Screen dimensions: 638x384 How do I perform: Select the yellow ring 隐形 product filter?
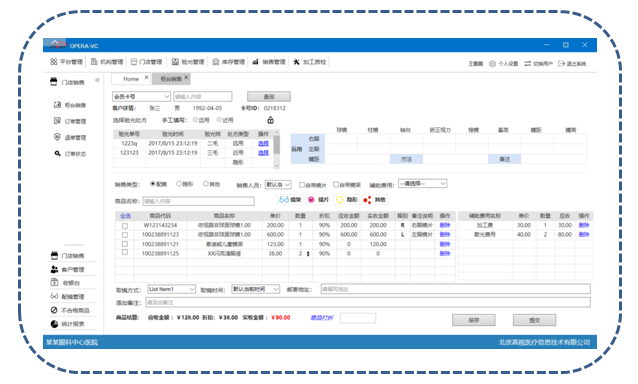346,199
